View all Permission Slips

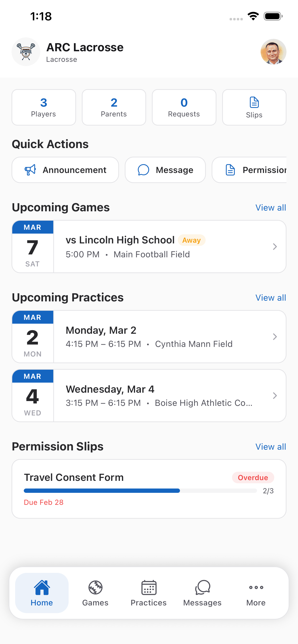270,447
